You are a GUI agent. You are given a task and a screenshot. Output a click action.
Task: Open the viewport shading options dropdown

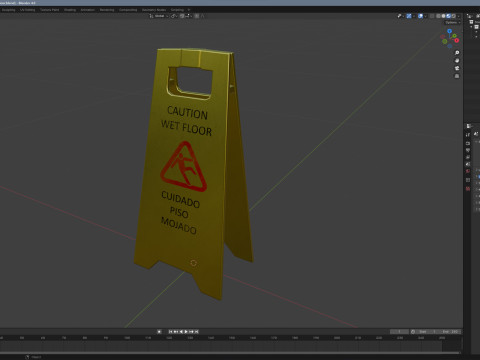point(459,16)
